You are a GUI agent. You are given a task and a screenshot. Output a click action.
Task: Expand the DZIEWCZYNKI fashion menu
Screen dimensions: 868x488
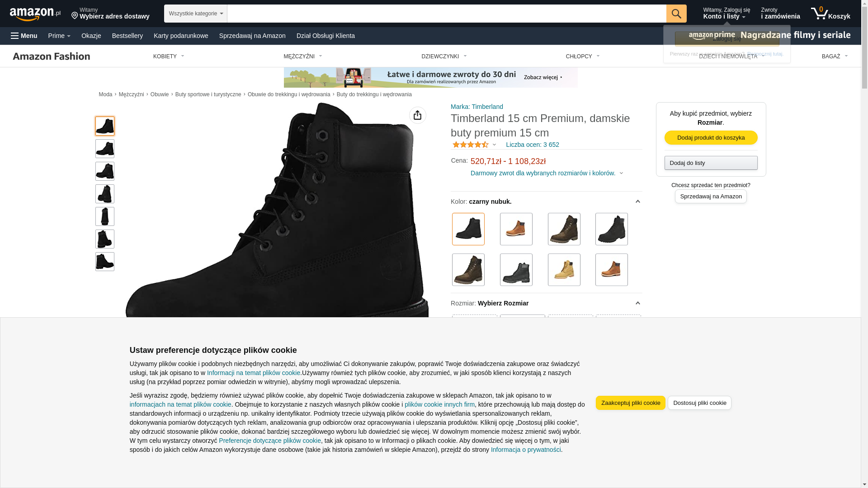pos(444,56)
